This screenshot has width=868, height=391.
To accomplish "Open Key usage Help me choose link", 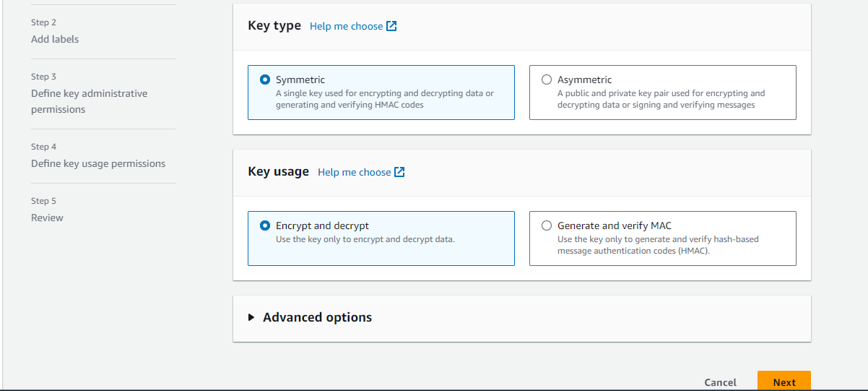I will pyautogui.click(x=354, y=172).
